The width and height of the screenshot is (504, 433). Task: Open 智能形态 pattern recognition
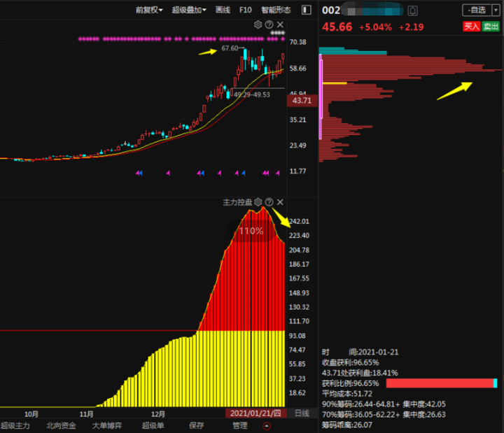pos(276,10)
